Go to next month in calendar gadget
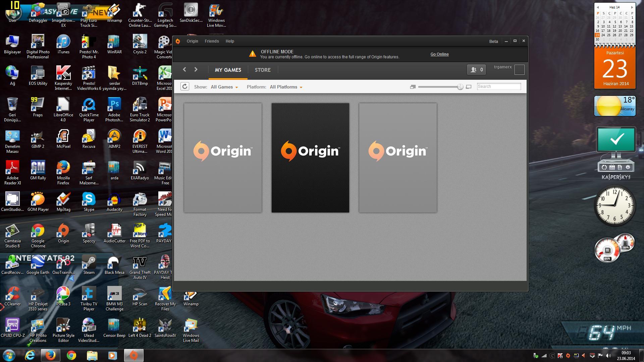The height and width of the screenshot is (362, 644). pyautogui.click(x=632, y=7)
